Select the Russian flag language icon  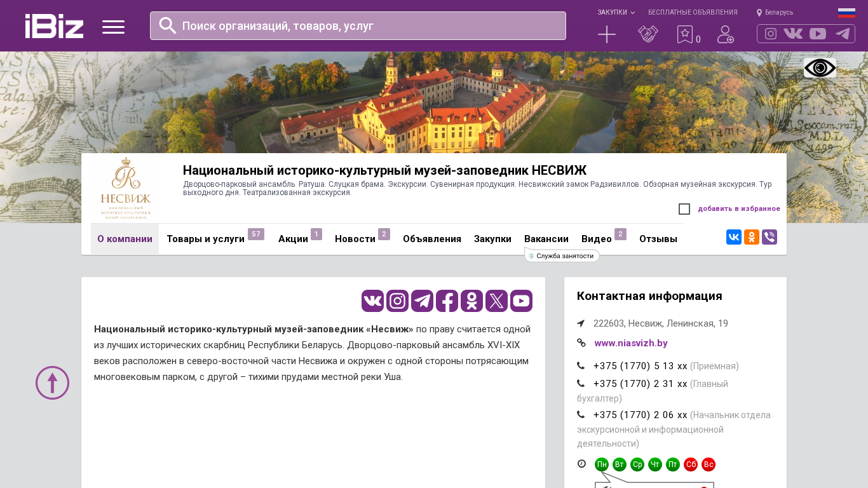[846, 13]
